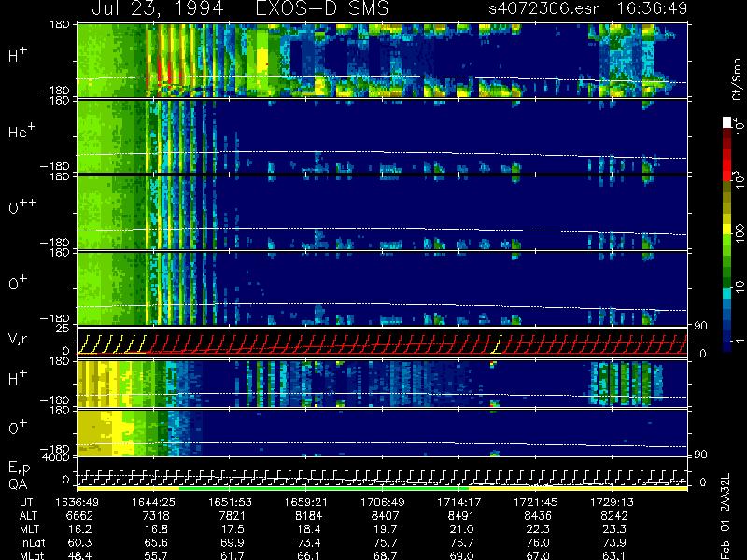Click the 'QA' row label
Image resolution: width=747 pixels, height=560 pixels.
tap(18, 484)
